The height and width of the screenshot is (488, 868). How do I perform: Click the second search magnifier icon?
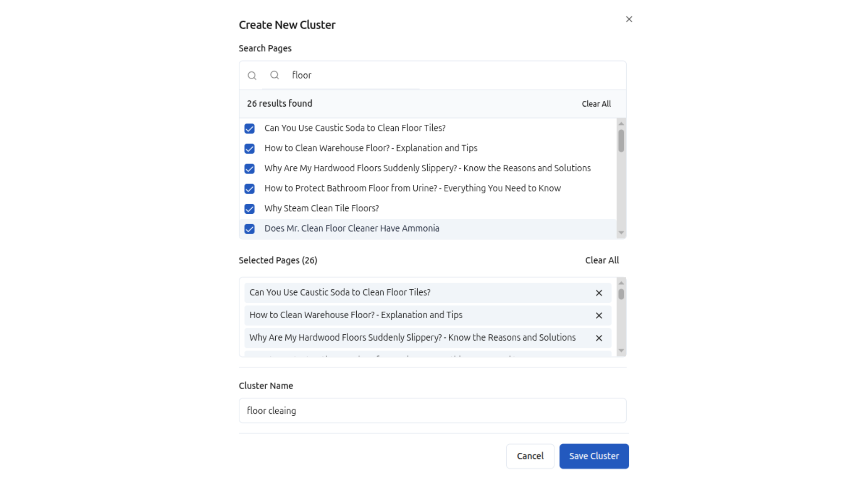[x=274, y=75]
